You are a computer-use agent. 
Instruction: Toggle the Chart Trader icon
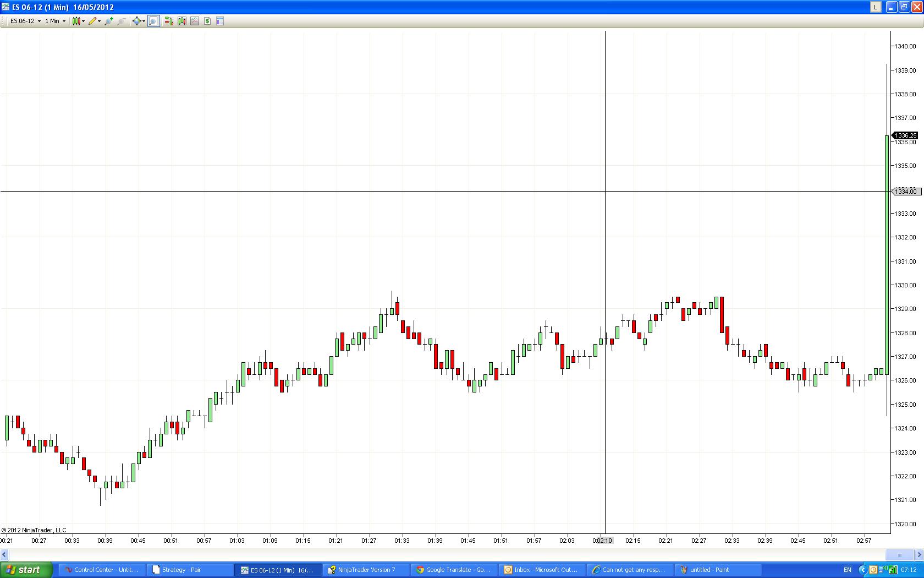[169, 21]
